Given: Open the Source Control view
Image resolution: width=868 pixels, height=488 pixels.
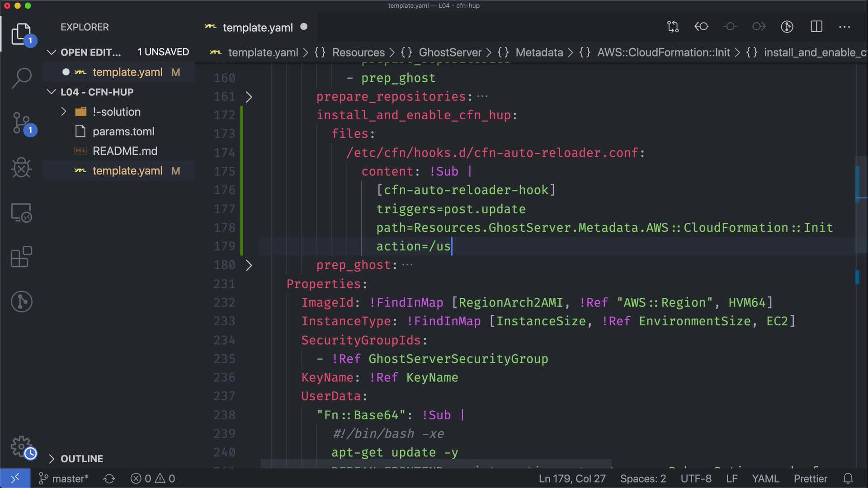Looking at the screenshot, I should click(x=21, y=123).
